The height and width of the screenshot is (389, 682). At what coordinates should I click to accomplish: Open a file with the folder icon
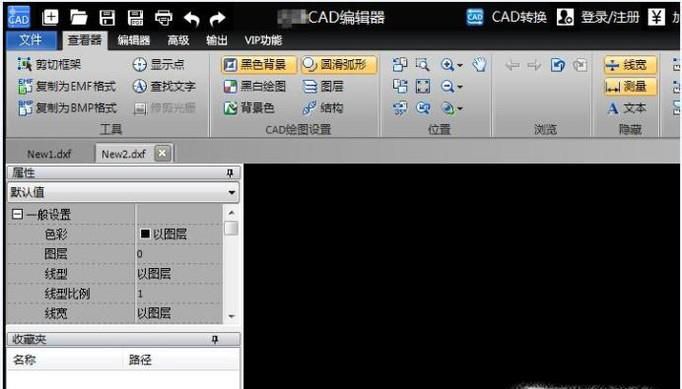(79, 18)
